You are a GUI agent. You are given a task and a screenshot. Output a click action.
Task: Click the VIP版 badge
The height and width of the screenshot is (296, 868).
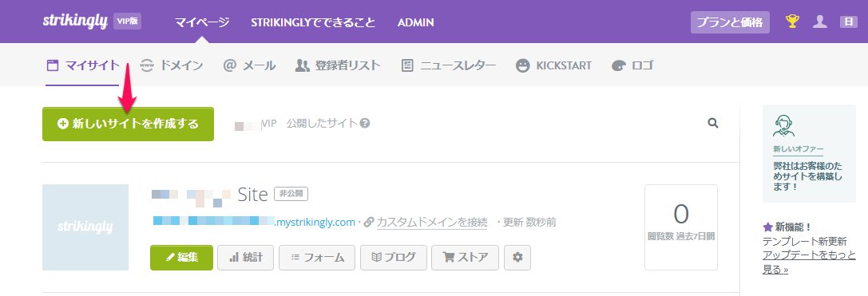127,22
